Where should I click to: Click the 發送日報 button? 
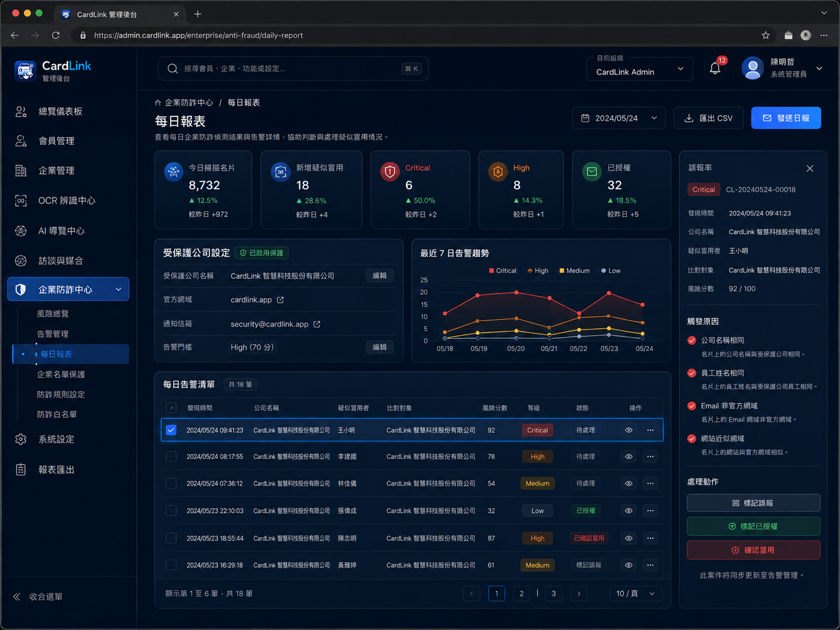786,118
